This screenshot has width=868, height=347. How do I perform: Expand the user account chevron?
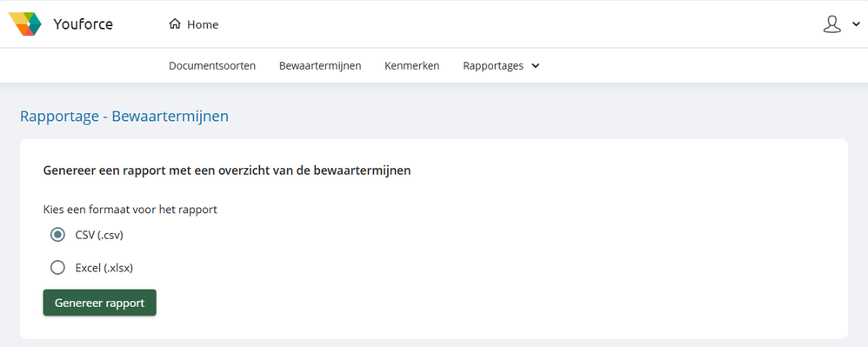pyautogui.click(x=856, y=24)
